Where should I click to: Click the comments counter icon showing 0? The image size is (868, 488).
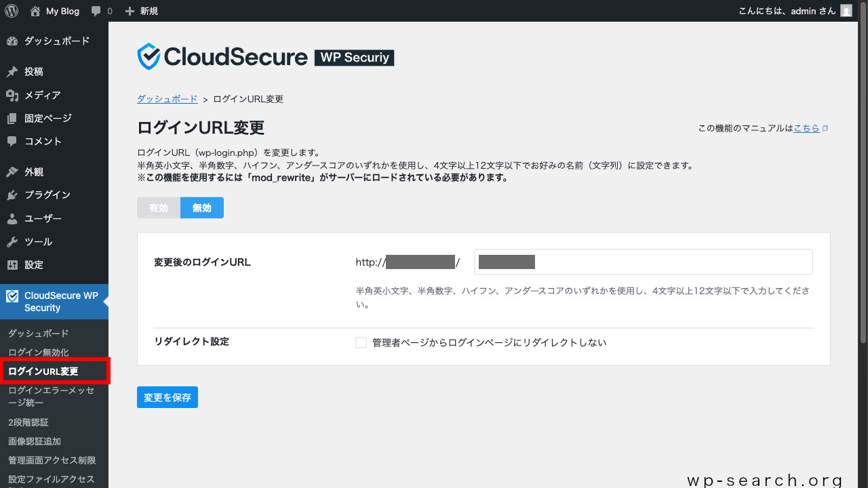[101, 10]
